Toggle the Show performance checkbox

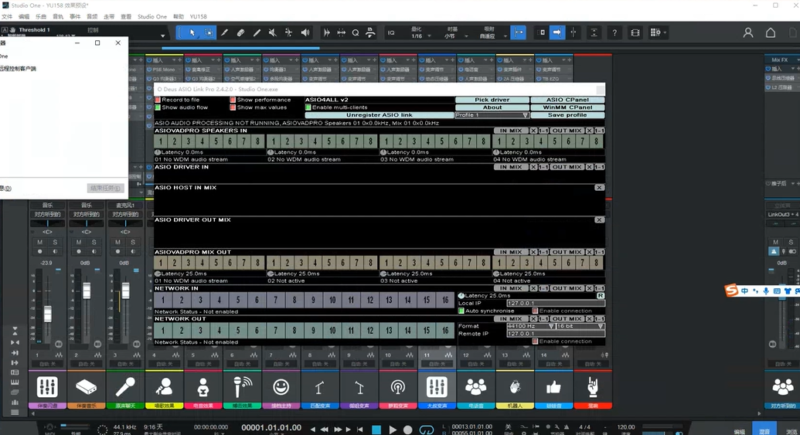point(233,100)
